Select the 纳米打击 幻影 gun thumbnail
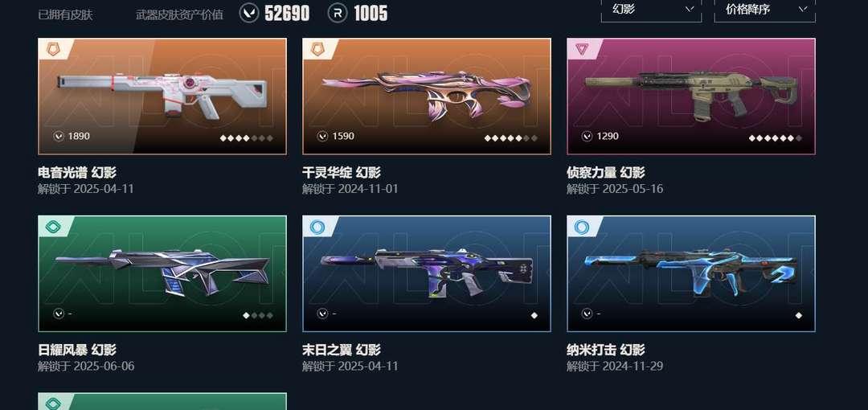Viewport: 868px width, 410px height. click(691, 273)
